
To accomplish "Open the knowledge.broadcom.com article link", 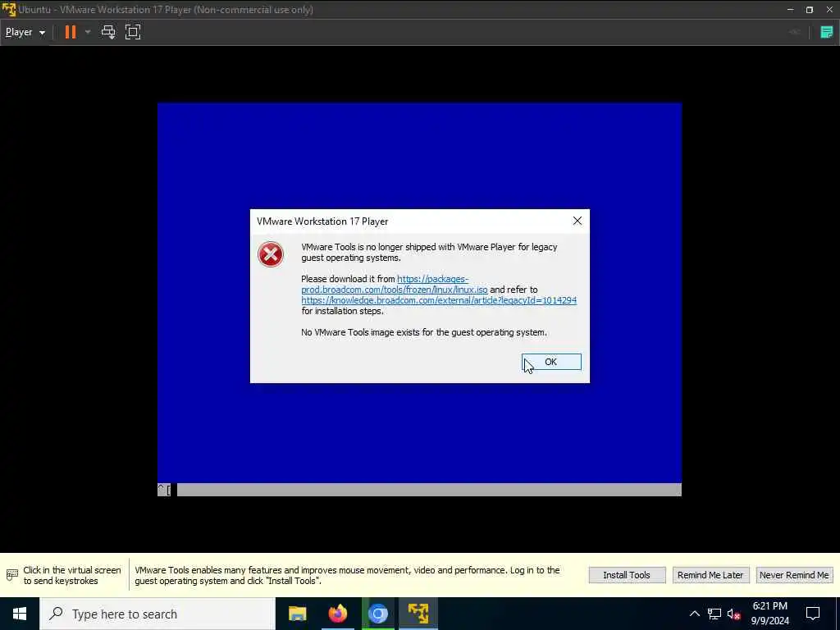I will click(439, 300).
